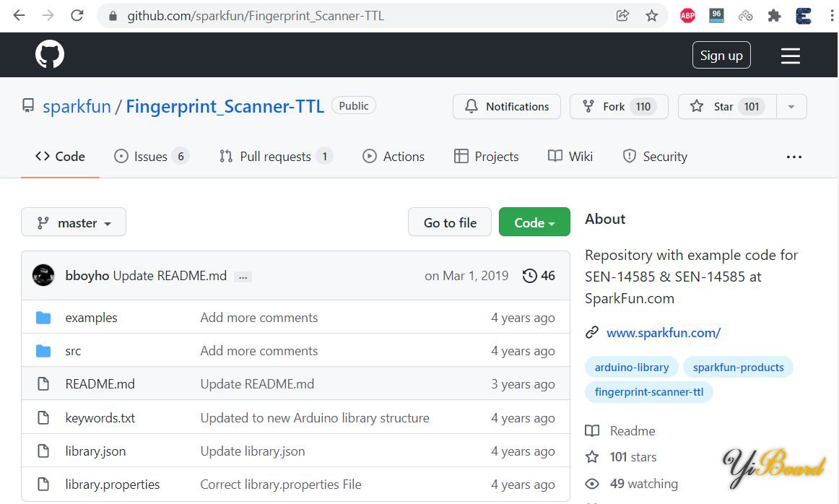839x504 pixels.
Task: Open the arduino-library topic tag
Action: (x=632, y=367)
